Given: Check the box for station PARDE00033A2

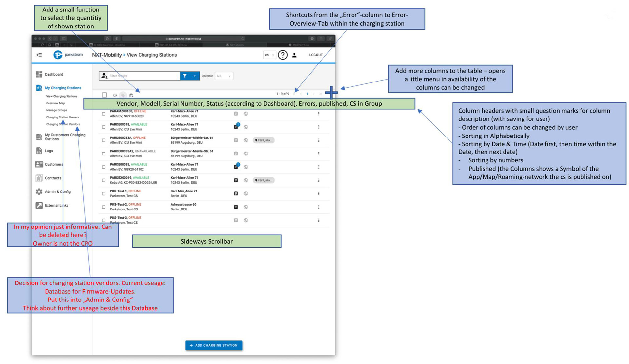Looking at the screenshot, I should pyautogui.click(x=104, y=154).
